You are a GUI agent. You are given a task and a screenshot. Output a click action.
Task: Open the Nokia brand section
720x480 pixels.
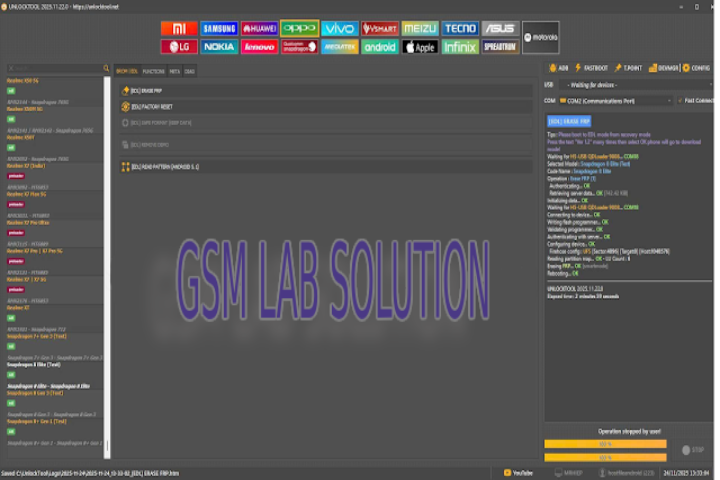coord(219,46)
